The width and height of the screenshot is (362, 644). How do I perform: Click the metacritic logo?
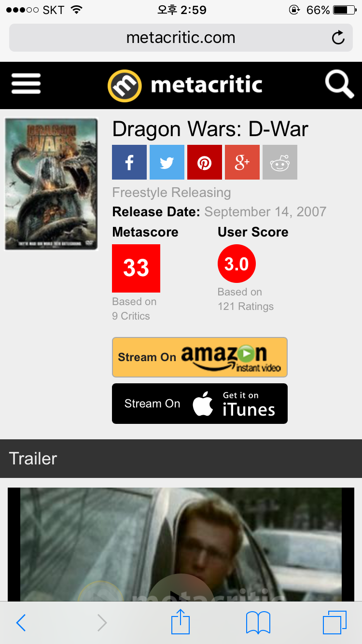click(x=185, y=85)
